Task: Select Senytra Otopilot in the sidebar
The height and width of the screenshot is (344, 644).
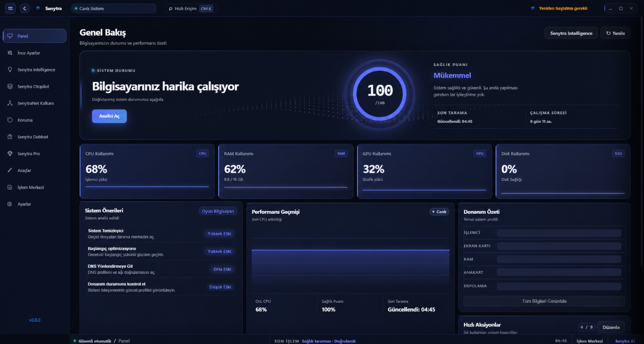Action: (35, 86)
